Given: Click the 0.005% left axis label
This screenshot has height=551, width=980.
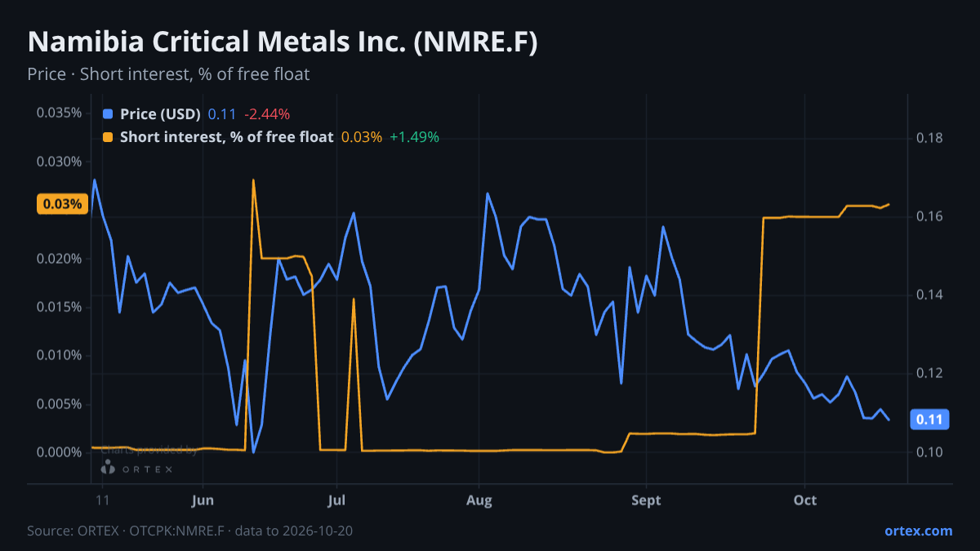Looking at the screenshot, I should (x=59, y=404).
